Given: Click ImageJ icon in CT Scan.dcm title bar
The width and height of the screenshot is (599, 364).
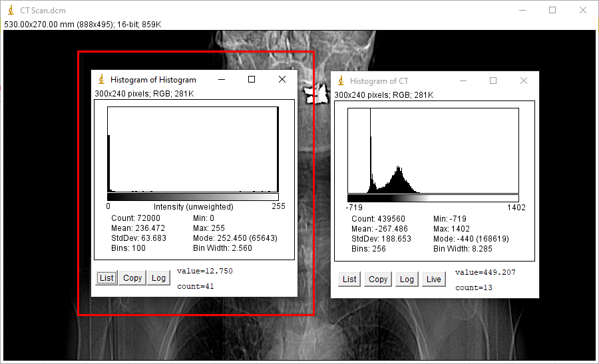Looking at the screenshot, I should tap(11, 10).
